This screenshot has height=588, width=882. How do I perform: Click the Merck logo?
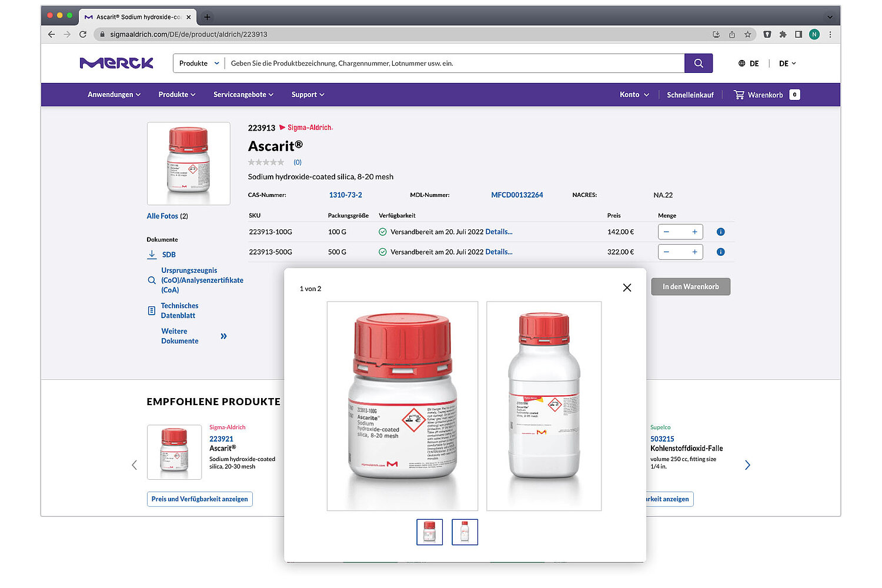[116, 63]
